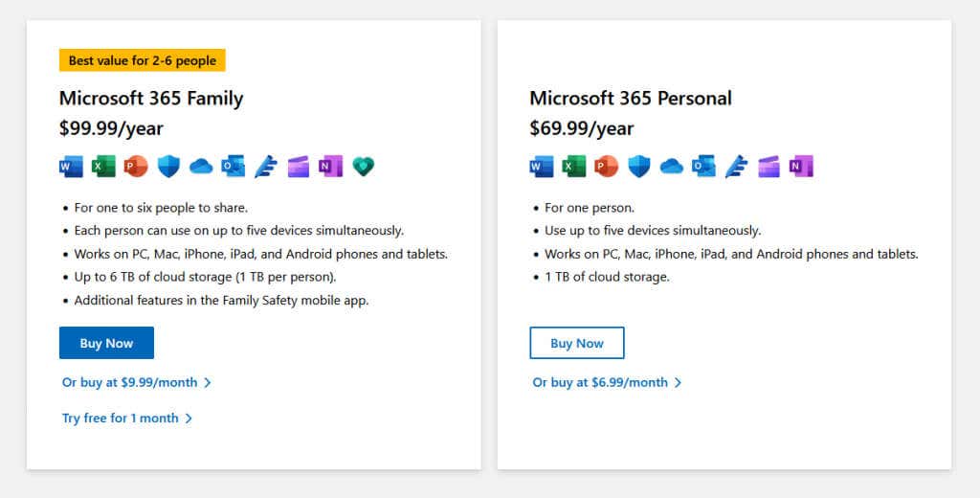Click the Word icon under Microsoft 365 Family

click(x=71, y=167)
